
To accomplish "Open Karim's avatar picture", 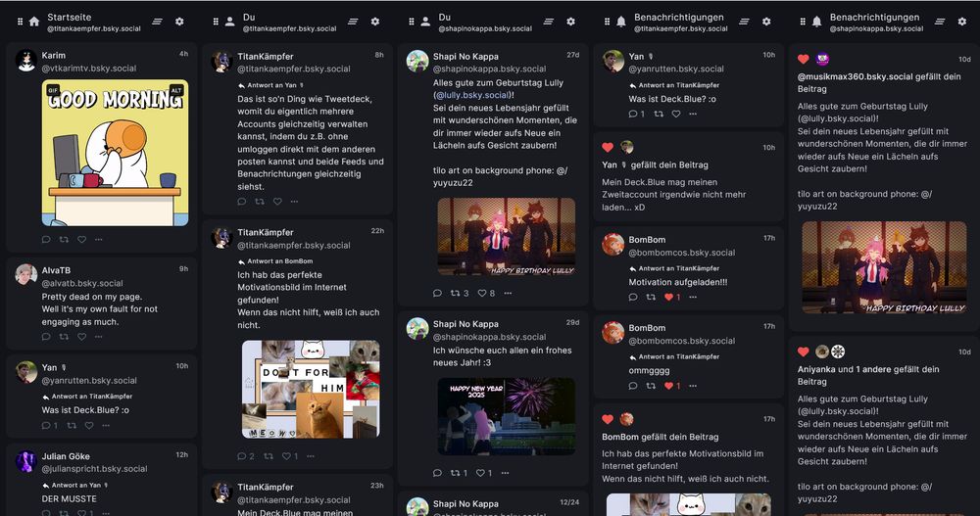I will point(26,61).
